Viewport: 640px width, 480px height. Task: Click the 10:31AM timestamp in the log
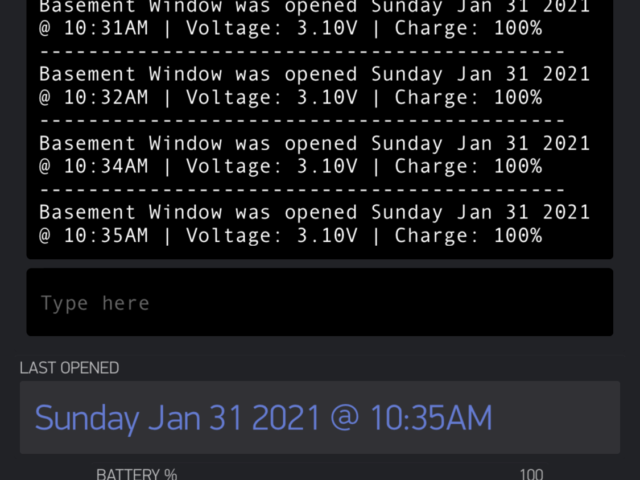[106, 28]
